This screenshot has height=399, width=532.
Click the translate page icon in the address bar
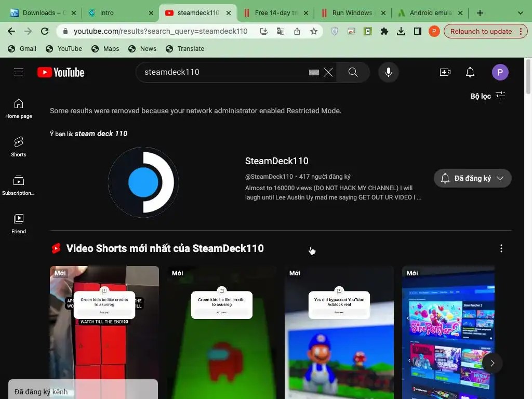click(x=280, y=31)
